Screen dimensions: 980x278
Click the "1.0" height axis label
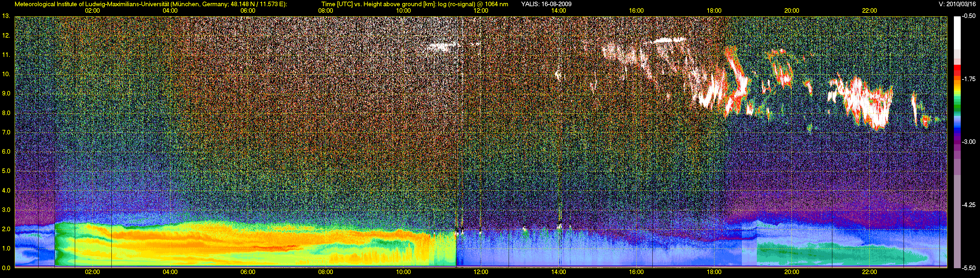pyautogui.click(x=6, y=249)
